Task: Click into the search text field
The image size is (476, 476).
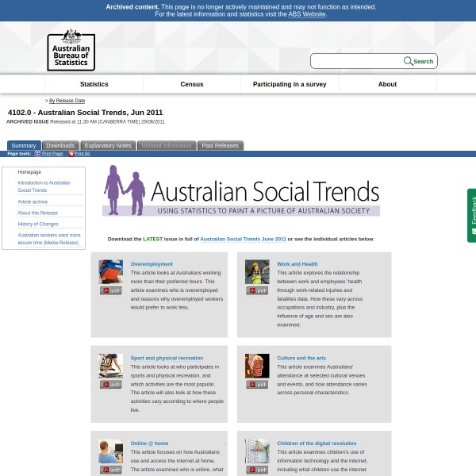Action: coord(357,61)
